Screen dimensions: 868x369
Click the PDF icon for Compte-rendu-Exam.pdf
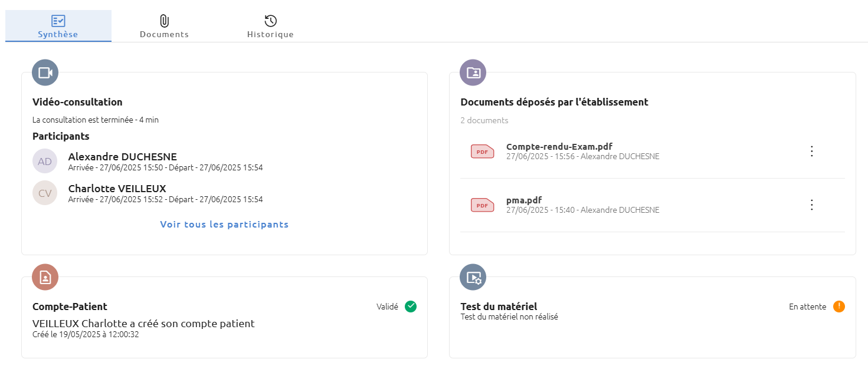[x=482, y=151]
